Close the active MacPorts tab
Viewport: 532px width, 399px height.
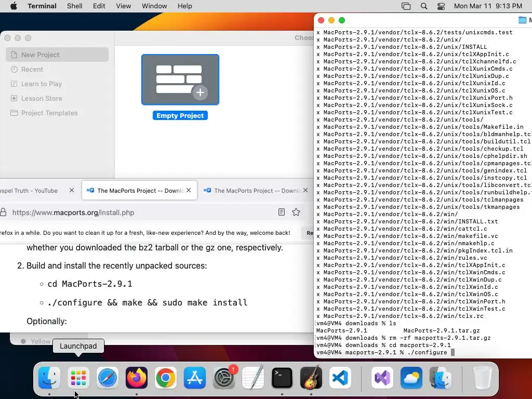[189, 190]
